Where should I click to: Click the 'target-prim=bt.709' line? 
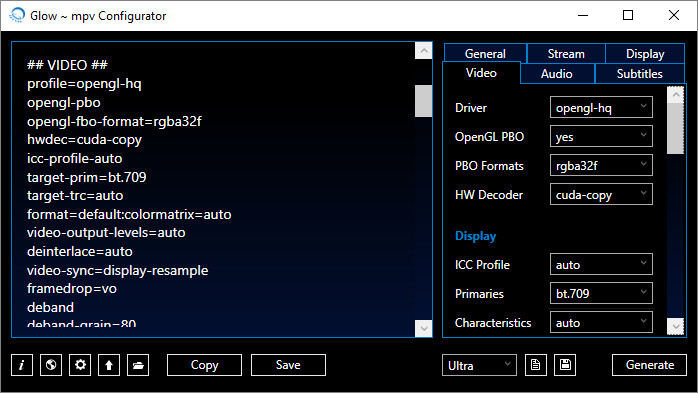coord(86,177)
